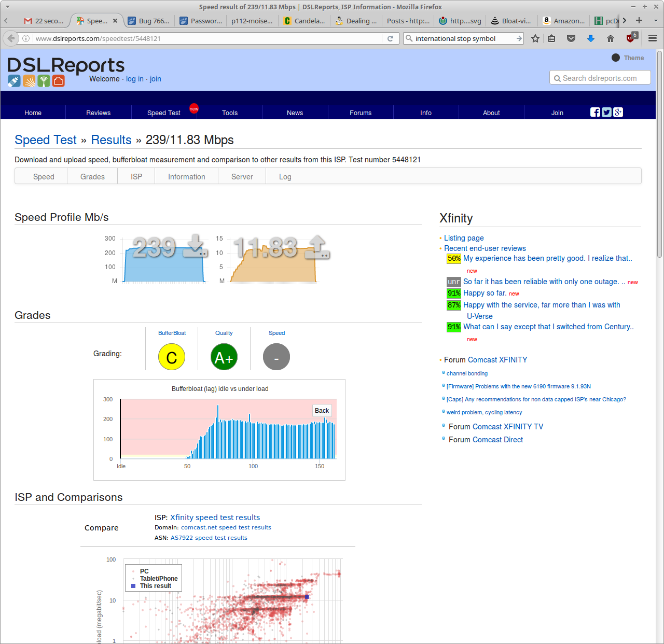The width and height of the screenshot is (664, 644).
Task: Open the About nav menu item
Action: coord(491,113)
